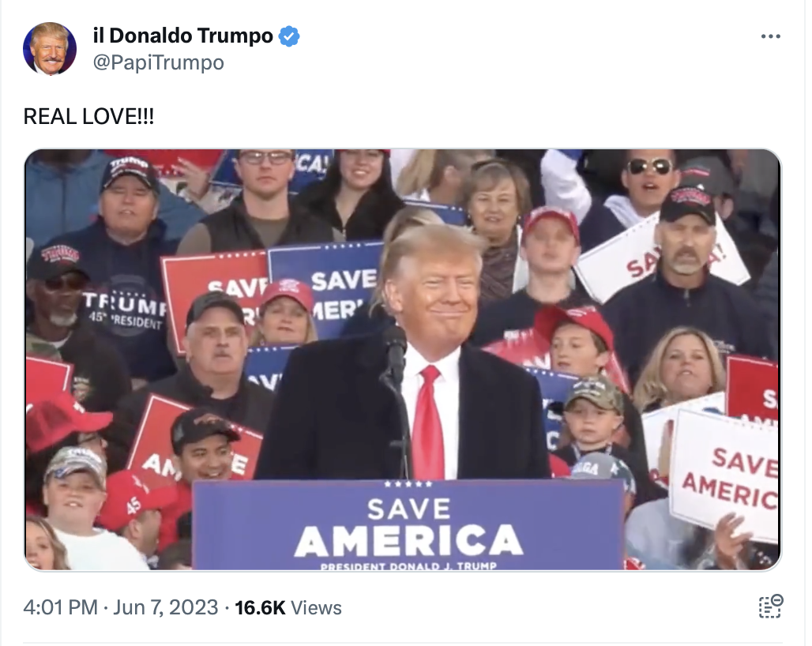812x646 pixels.
Task: Select the REAL LOVE!!! tweet text
Action: coord(88,116)
